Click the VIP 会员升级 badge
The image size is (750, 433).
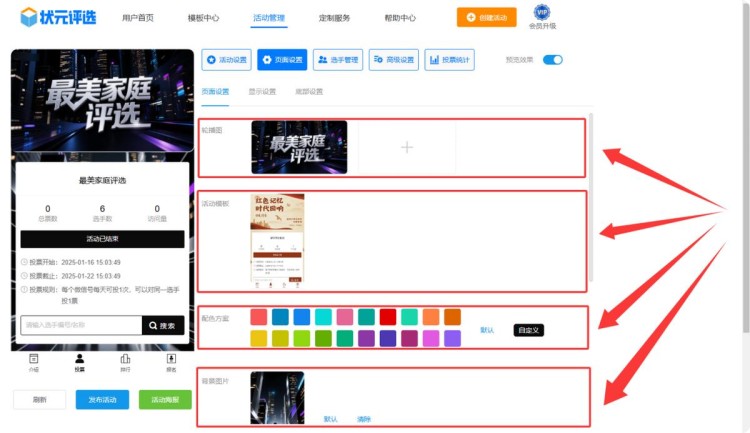541,17
